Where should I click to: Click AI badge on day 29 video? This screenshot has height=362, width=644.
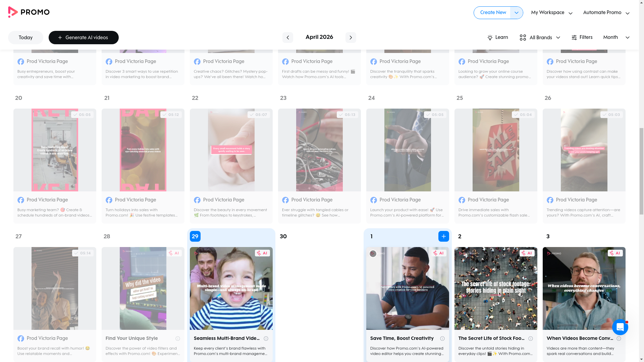[262, 253]
